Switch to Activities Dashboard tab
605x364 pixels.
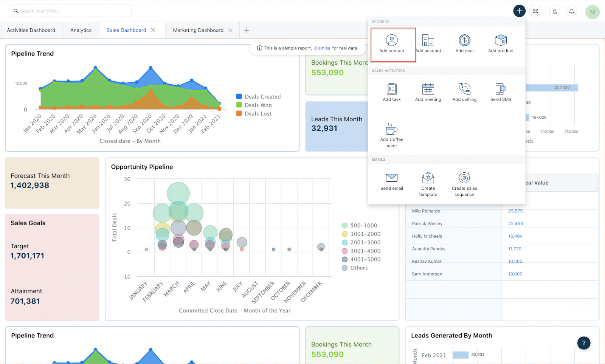(x=31, y=30)
